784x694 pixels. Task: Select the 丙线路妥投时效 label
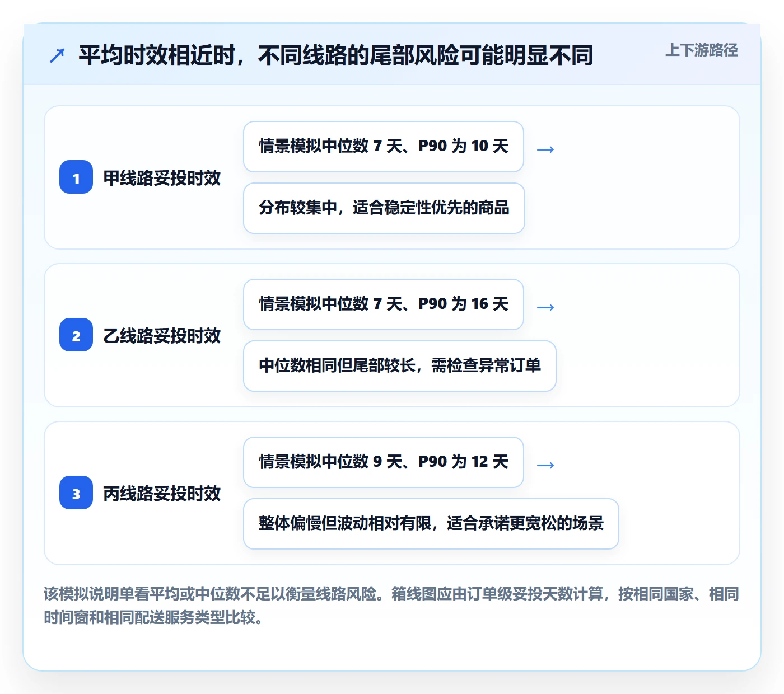click(162, 494)
